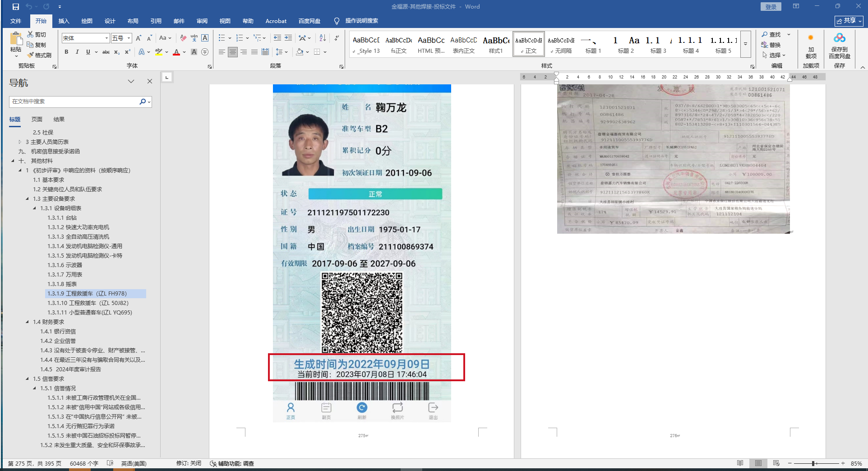Open the font size dropdown

129,38
